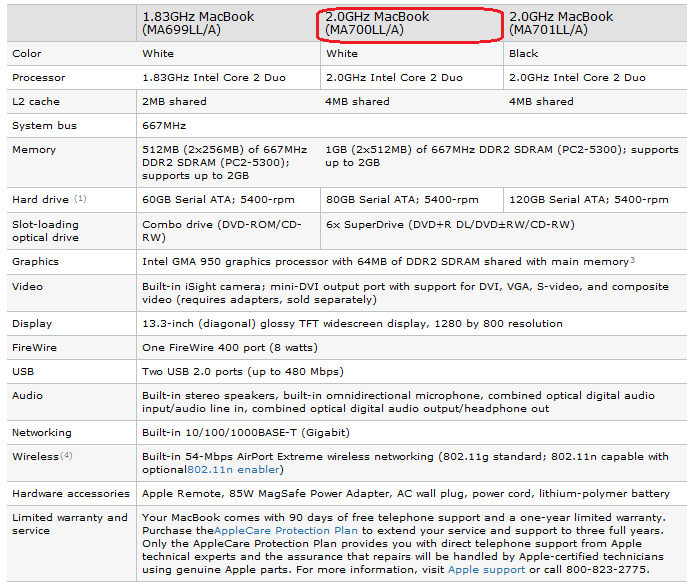
Task: Click the Hardware accessories row label
Action: [70, 493]
